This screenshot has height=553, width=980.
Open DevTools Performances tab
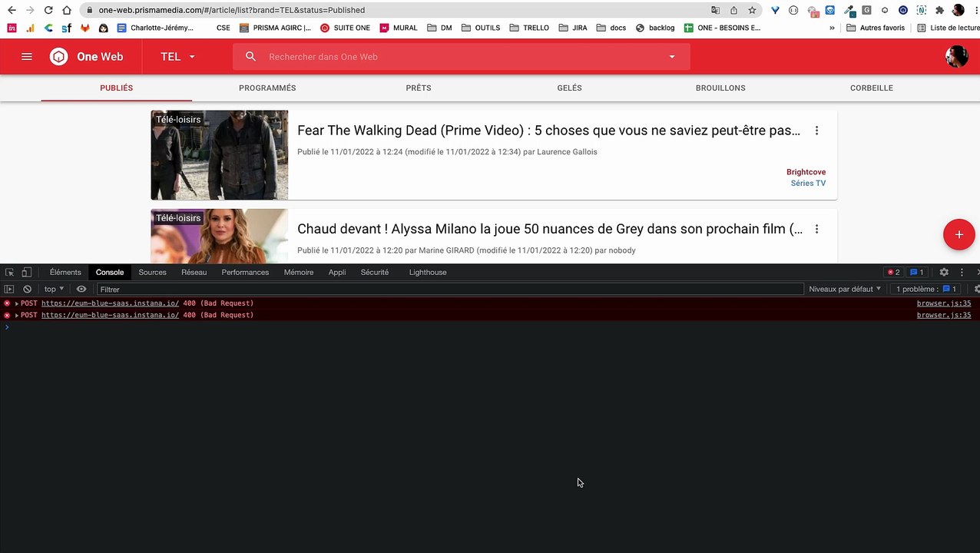[245, 273]
